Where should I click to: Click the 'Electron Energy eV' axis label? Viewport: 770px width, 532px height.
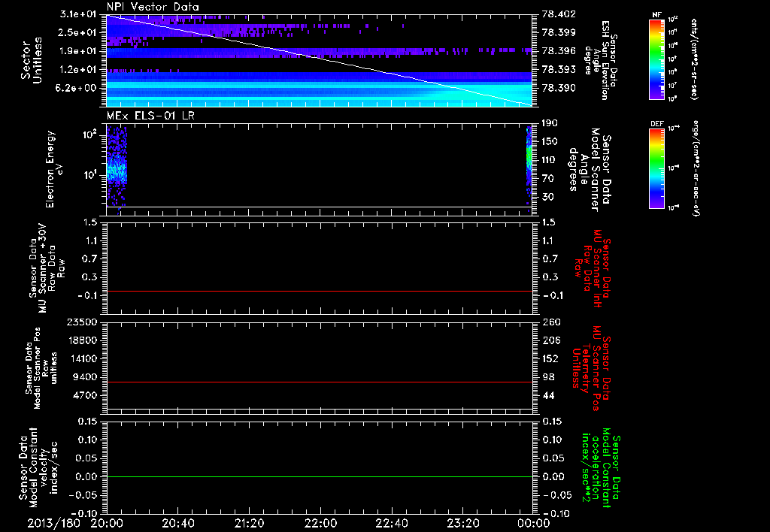click(54, 169)
